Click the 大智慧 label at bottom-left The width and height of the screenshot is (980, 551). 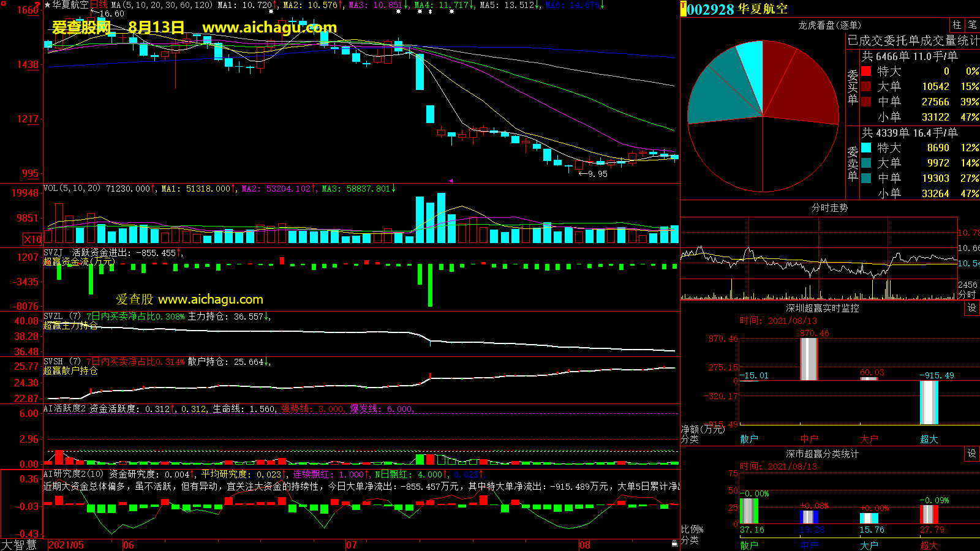click(x=19, y=545)
